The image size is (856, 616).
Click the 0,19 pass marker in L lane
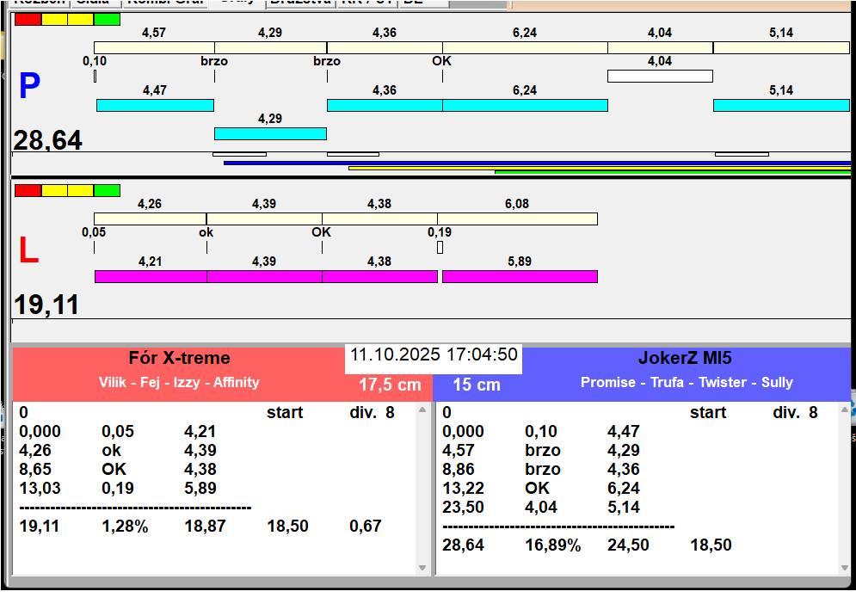coord(440,248)
